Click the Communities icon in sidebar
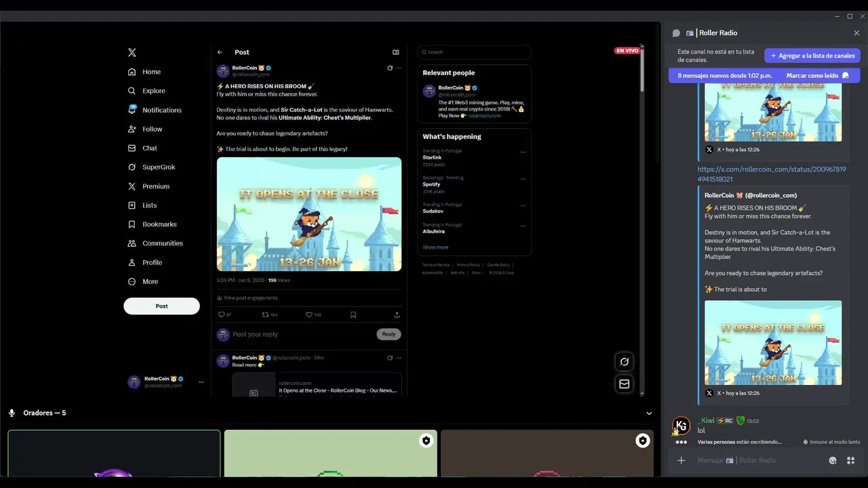The image size is (868, 488). (x=132, y=243)
